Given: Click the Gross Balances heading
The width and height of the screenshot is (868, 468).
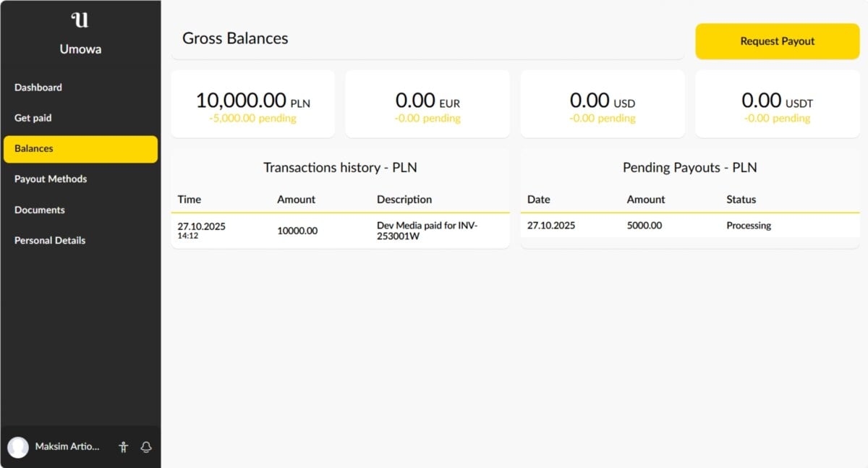Looking at the screenshot, I should coord(235,39).
